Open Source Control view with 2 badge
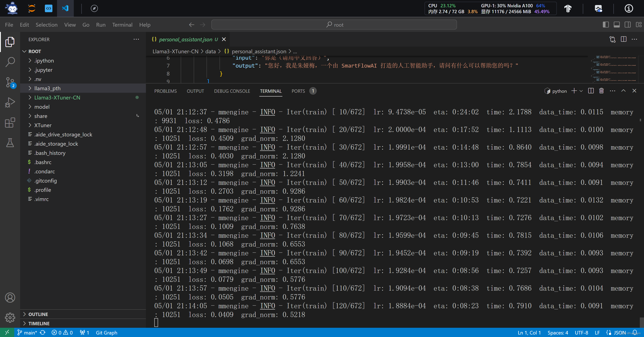The image size is (644, 337). point(10,82)
